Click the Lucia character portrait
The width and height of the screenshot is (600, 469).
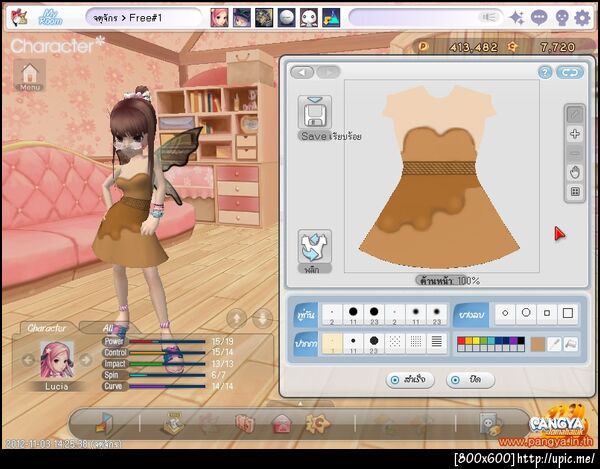point(57,360)
